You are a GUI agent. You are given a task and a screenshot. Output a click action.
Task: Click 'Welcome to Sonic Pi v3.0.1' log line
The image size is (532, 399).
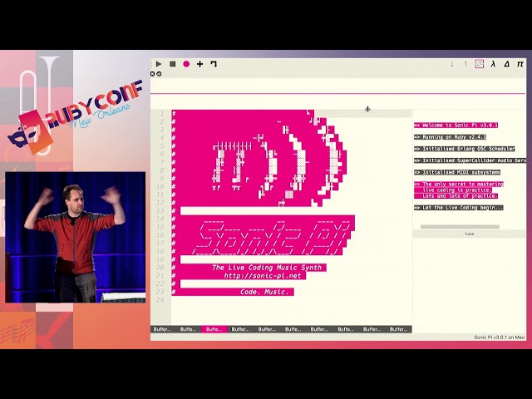click(456, 126)
